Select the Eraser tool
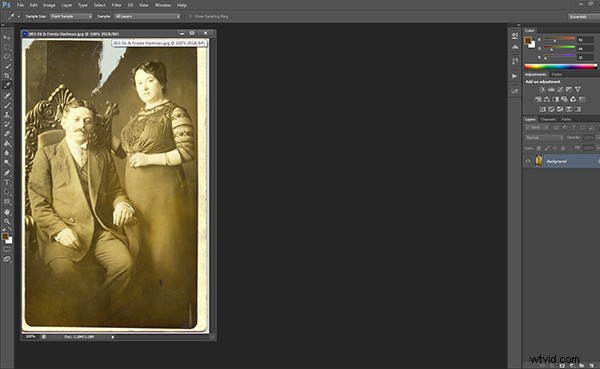 [7, 134]
